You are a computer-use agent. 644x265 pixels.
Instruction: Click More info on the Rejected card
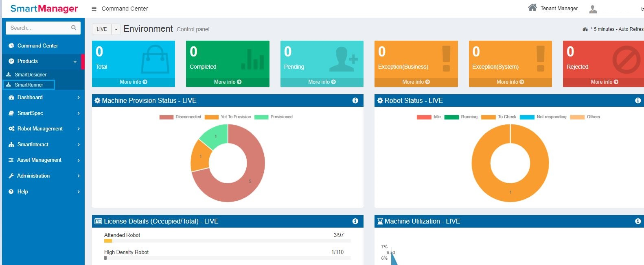click(x=604, y=82)
